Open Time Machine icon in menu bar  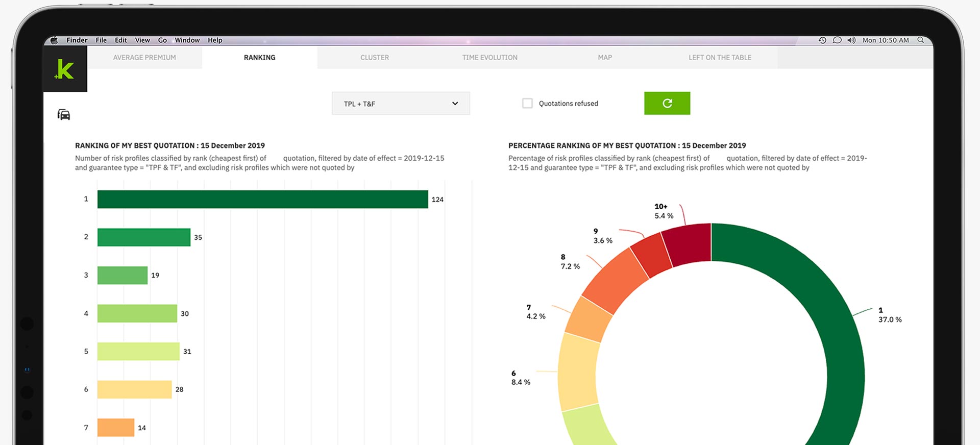(x=822, y=40)
